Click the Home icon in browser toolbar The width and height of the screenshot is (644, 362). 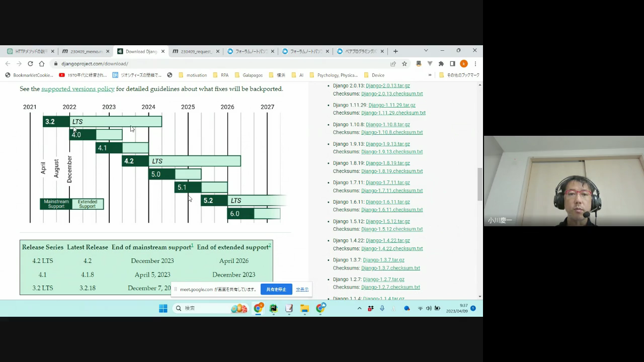[x=42, y=64]
